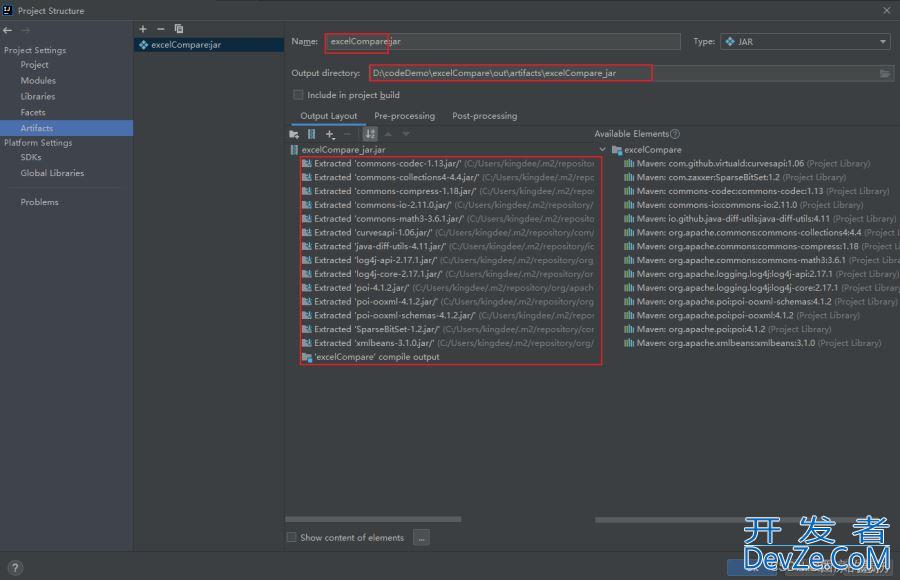
Task: Switch to the Pre-processing tab
Action: pos(405,116)
